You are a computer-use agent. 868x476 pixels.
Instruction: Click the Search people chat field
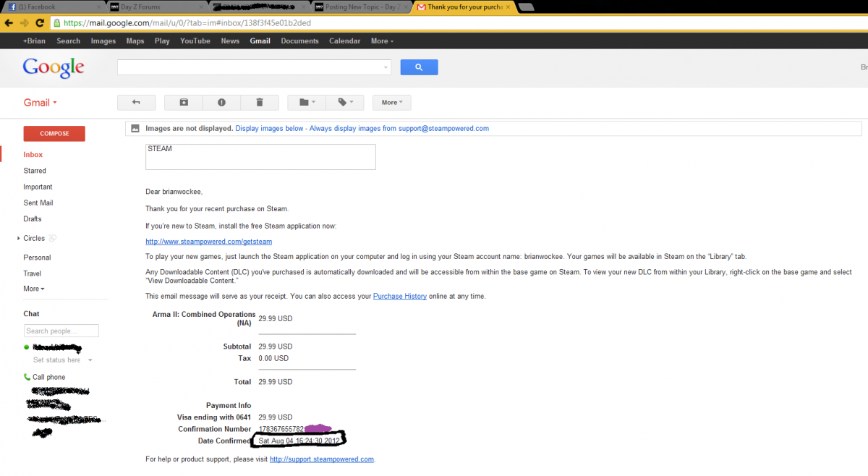61,331
